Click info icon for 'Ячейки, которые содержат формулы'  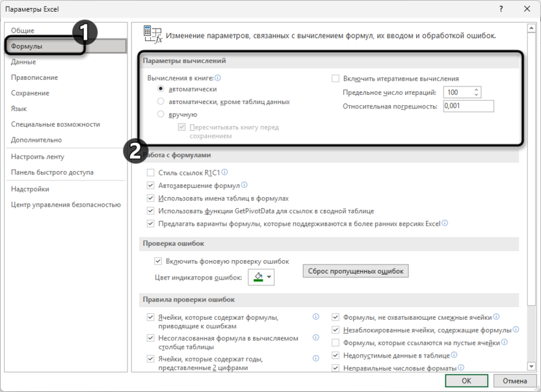316,317
